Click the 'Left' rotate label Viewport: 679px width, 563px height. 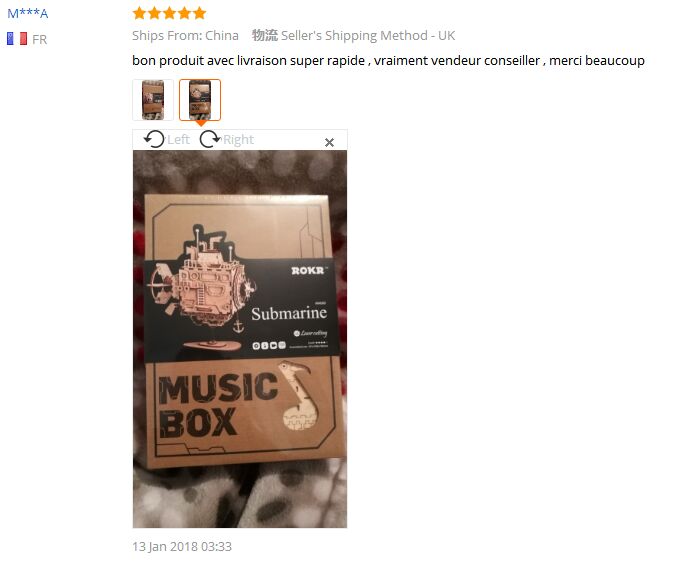coord(178,139)
